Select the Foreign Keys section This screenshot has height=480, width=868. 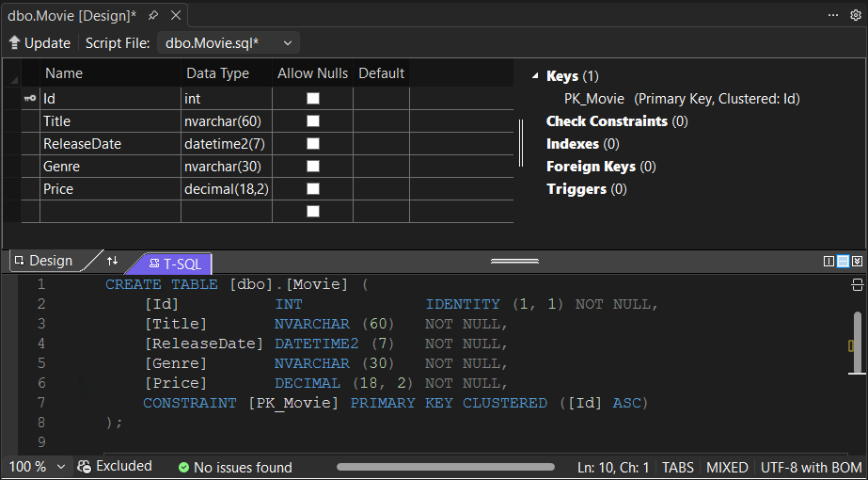[601, 167]
